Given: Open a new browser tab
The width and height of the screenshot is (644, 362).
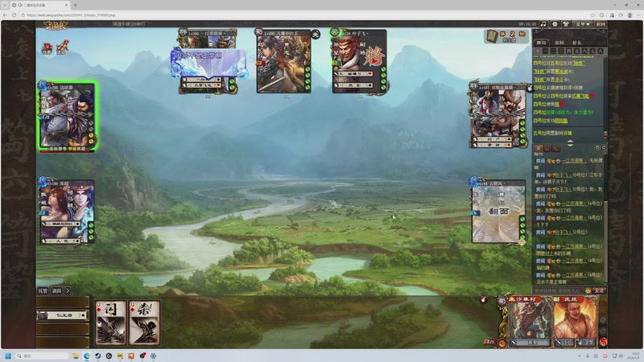Looking at the screenshot, I should (x=75, y=5).
